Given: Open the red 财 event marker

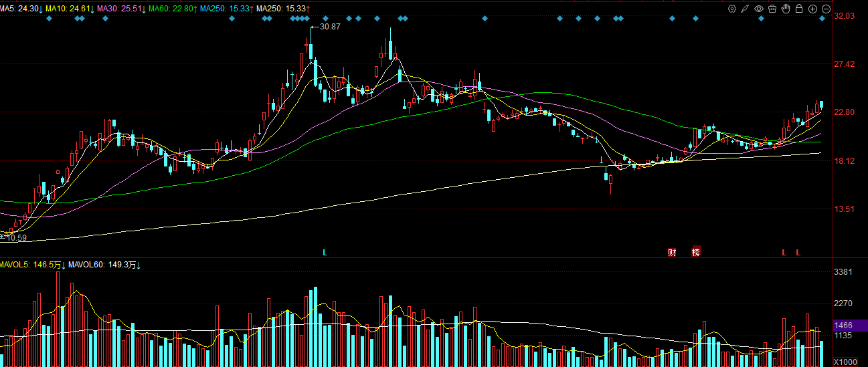Looking at the screenshot, I should point(672,252).
